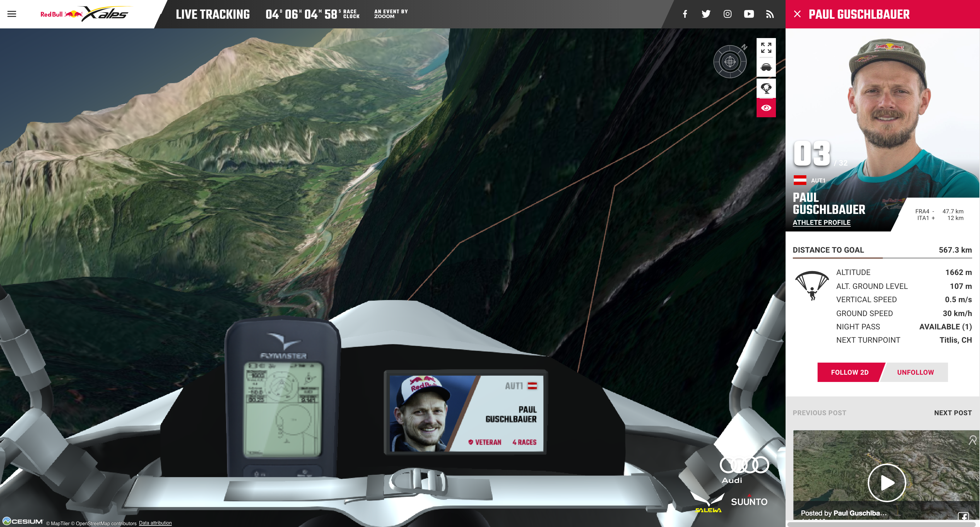Click the distance to goal progress bar
Viewport: 980px width, 527px height.
point(882,258)
